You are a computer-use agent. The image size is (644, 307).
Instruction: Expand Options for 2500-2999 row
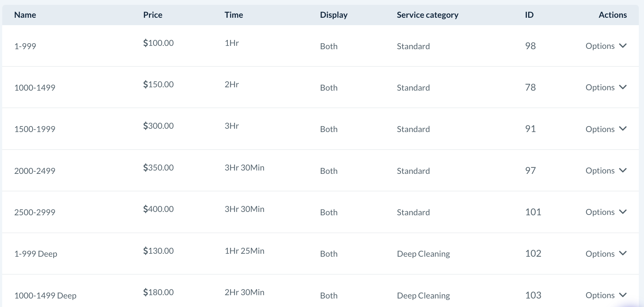(606, 212)
